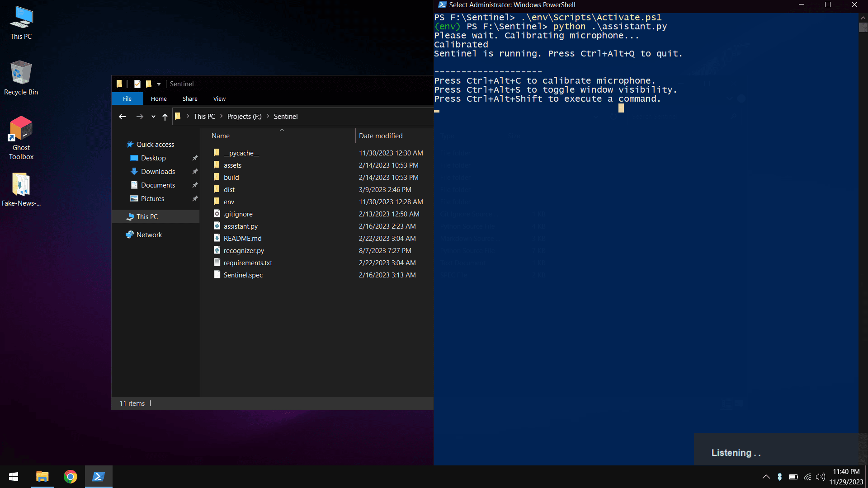Open the README.md file
868x488 pixels.
[243, 238]
